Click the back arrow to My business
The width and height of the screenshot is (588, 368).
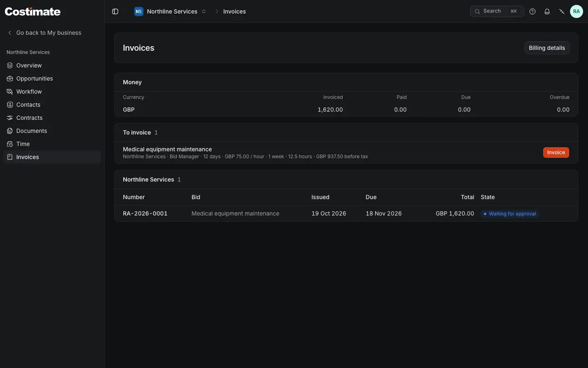[x=10, y=33]
